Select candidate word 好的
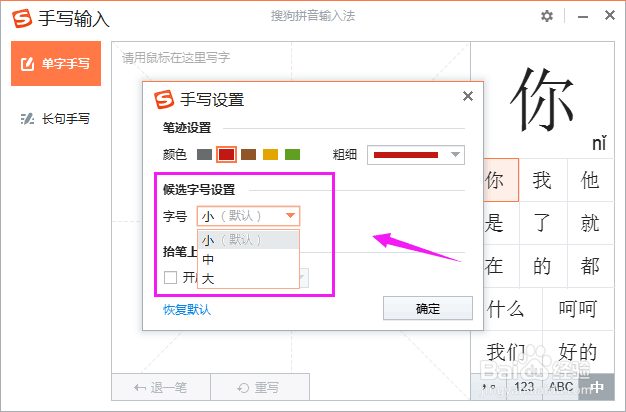This screenshot has height=412, width=626. 578,352
